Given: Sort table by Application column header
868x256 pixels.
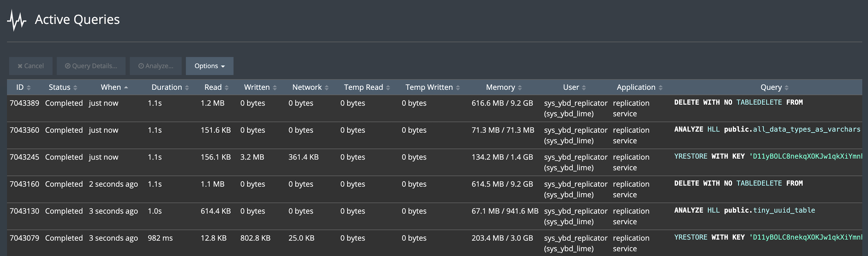Looking at the screenshot, I should [636, 87].
